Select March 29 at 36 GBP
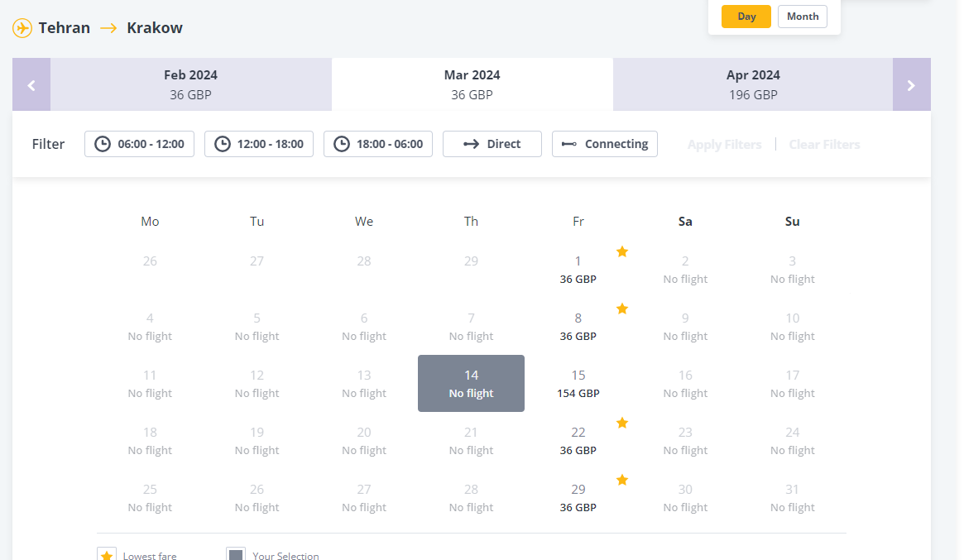 (578, 498)
